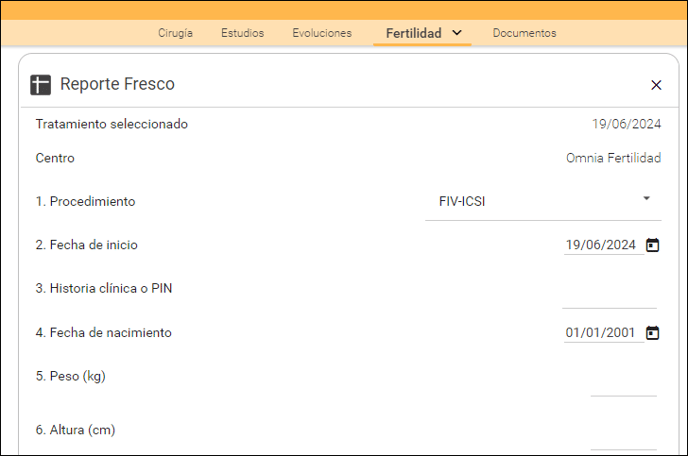Click the Omnia Fertilidad centro value
This screenshot has height=456, width=688.
(613, 158)
